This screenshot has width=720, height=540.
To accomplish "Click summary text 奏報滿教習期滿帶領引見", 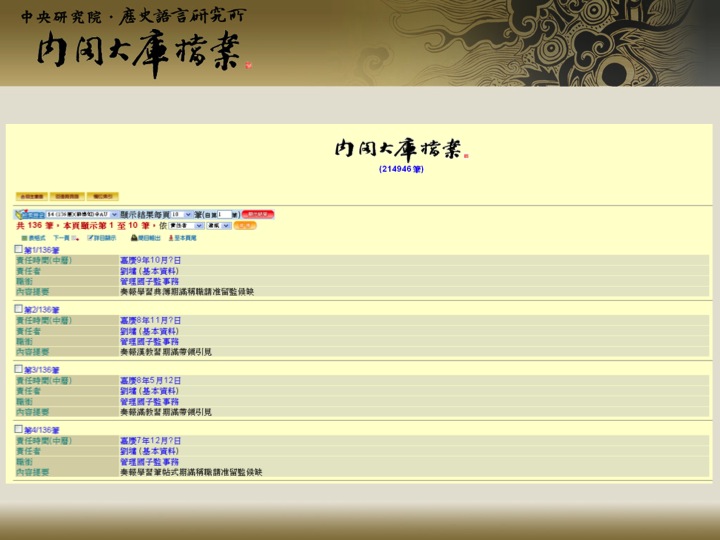I will [166, 412].
